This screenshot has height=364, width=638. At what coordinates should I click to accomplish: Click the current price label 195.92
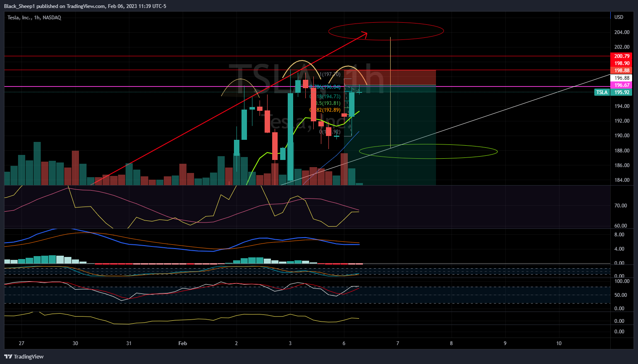(622, 92)
